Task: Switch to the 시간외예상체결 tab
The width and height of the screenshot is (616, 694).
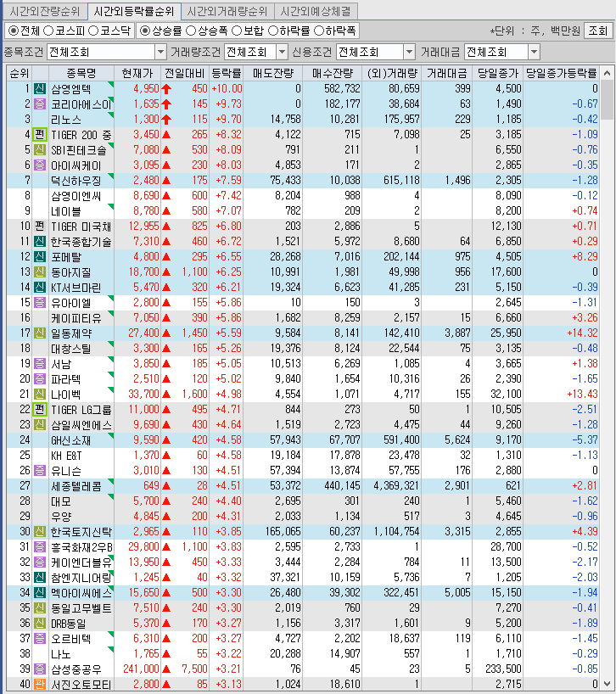Action: (316, 11)
